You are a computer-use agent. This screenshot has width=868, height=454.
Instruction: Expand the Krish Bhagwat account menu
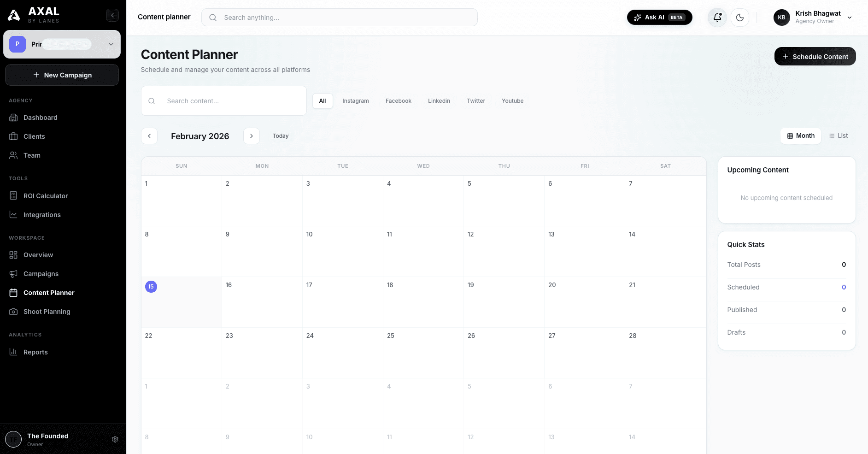point(850,17)
